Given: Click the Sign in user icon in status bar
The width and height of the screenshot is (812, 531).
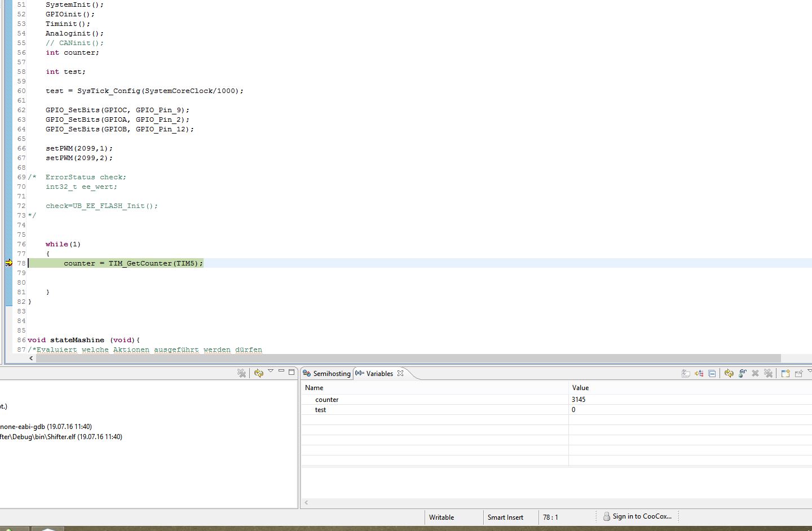Looking at the screenshot, I should [x=607, y=516].
